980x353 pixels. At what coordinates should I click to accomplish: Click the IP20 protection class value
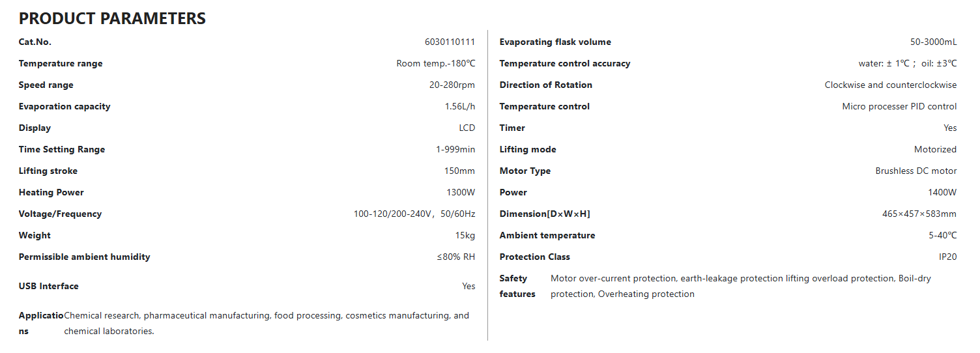click(947, 257)
